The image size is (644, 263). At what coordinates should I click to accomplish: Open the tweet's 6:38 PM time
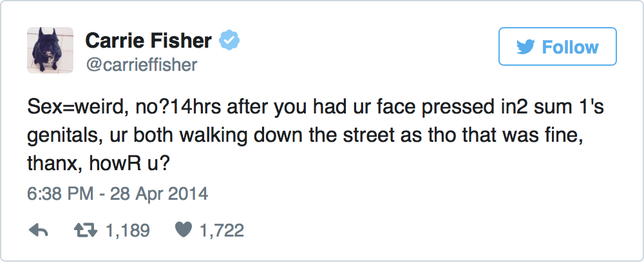pyautogui.click(x=59, y=193)
